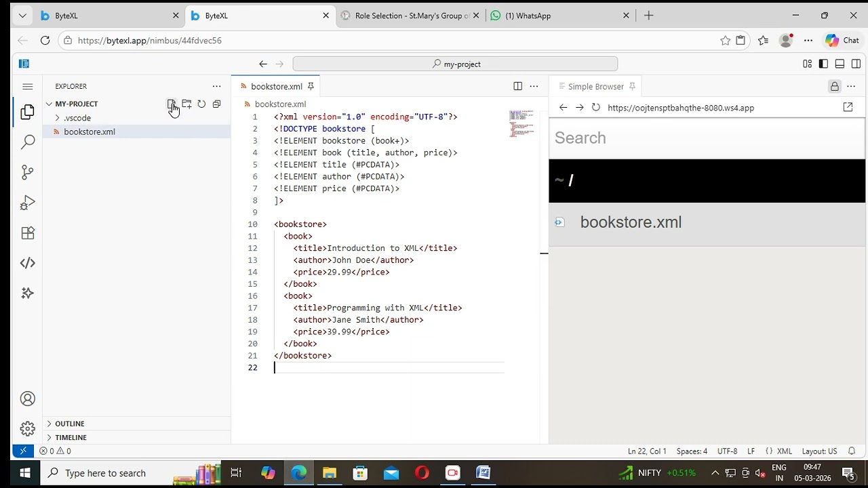The image size is (868, 488).
Task: Lock the Simple Browser editor group
Action: point(834,86)
